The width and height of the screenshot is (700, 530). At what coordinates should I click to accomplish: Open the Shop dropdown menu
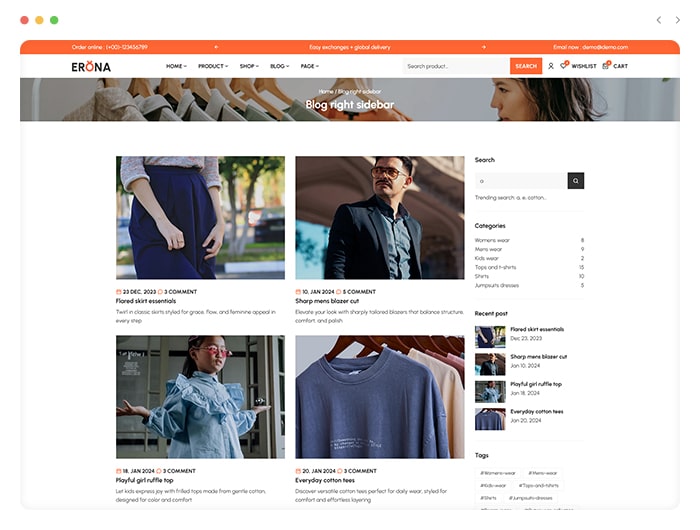coord(249,66)
